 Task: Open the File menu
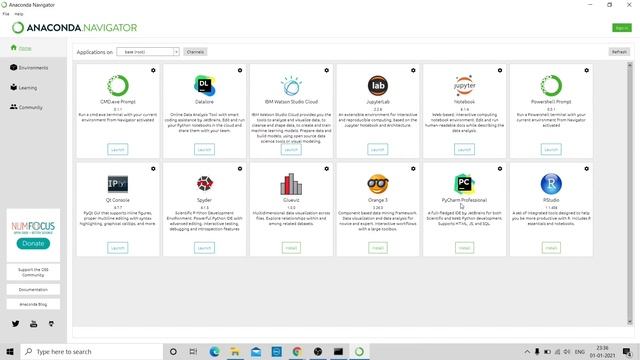[6, 14]
